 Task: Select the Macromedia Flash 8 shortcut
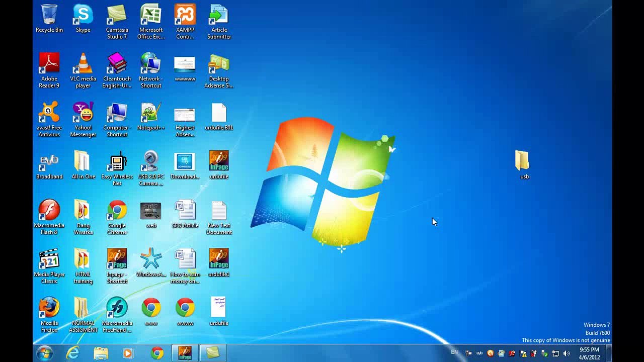(49, 217)
